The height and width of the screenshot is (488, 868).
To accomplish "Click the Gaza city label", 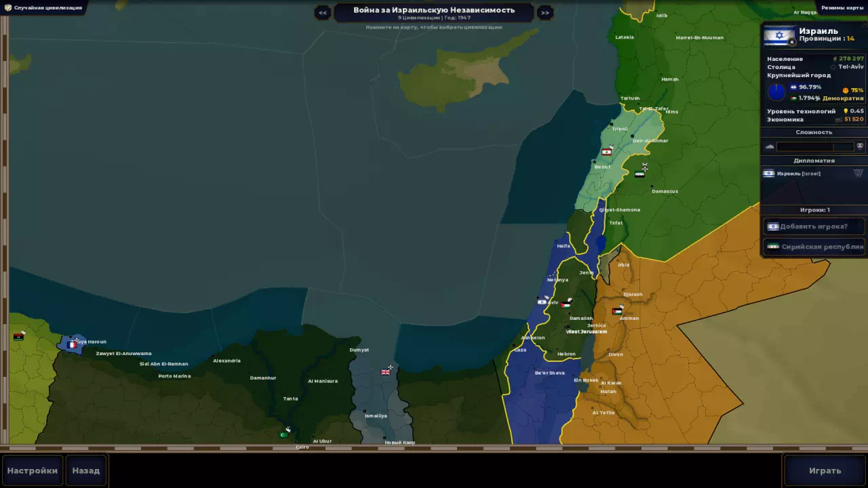I will coord(520,350).
